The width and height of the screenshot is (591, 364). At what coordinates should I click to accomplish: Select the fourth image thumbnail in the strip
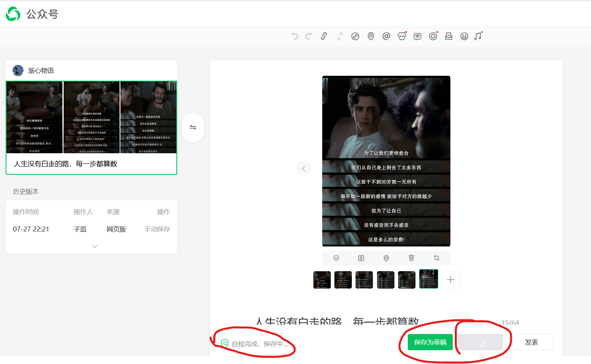(385, 280)
